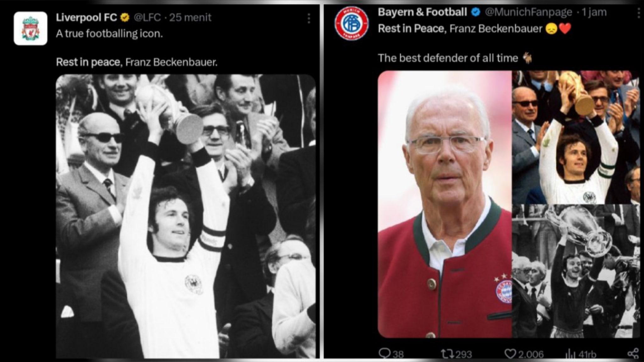Open black-and-white trophy photo in Liverpool tweet
The width and height of the screenshot is (644, 362).
tap(186, 216)
